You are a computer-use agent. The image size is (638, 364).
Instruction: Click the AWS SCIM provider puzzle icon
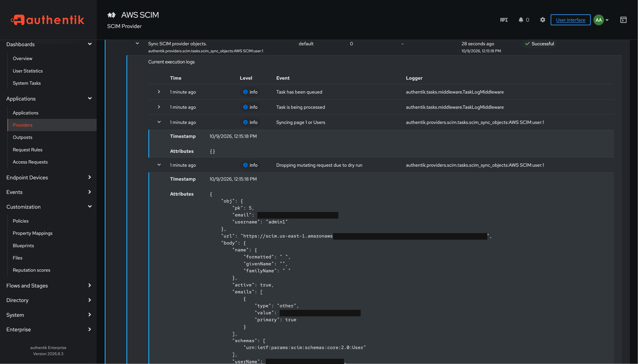[112, 15]
